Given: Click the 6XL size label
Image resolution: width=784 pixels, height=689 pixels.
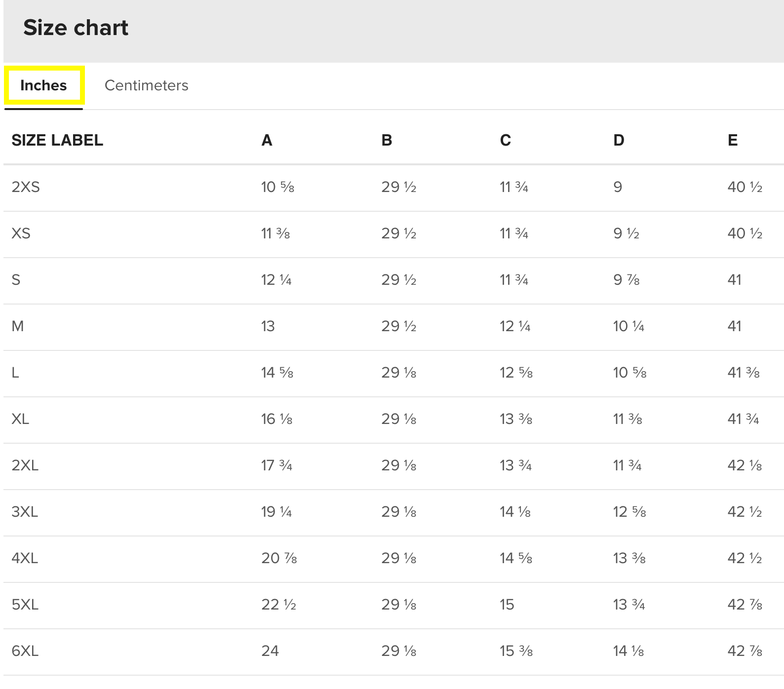Looking at the screenshot, I should coord(25,651).
